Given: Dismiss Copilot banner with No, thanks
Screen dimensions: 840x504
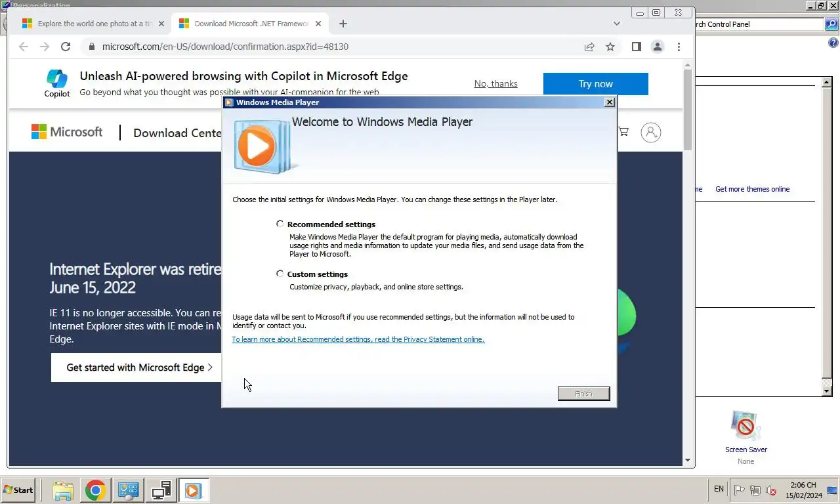Looking at the screenshot, I should [495, 83].
